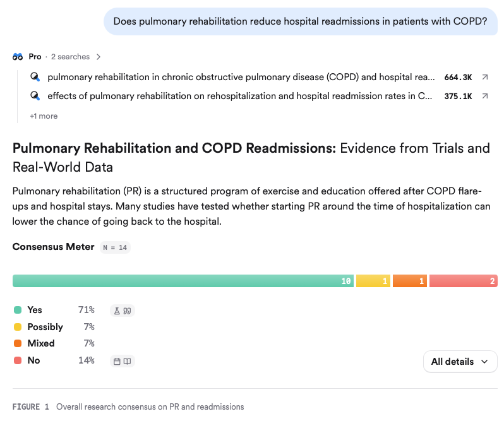The width and height of the screenshot is (504, 421).
Task: Show the +1 more searches
Action: 44,116
